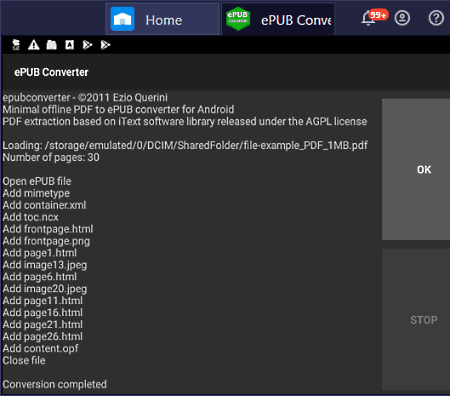This screenshot has height=396, width=450.
Task: Click the Number of pages: 30 line
Action: click(x=51, y=157)
